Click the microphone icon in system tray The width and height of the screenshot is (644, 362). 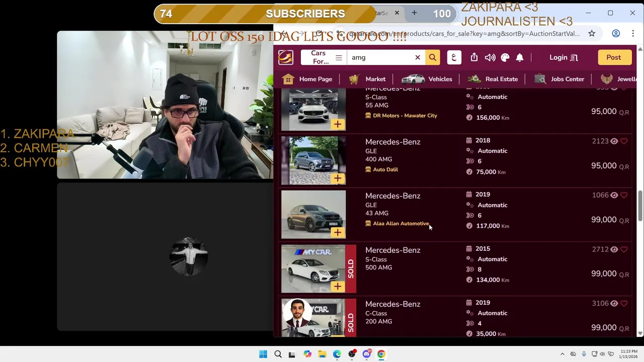coord(584,354)
